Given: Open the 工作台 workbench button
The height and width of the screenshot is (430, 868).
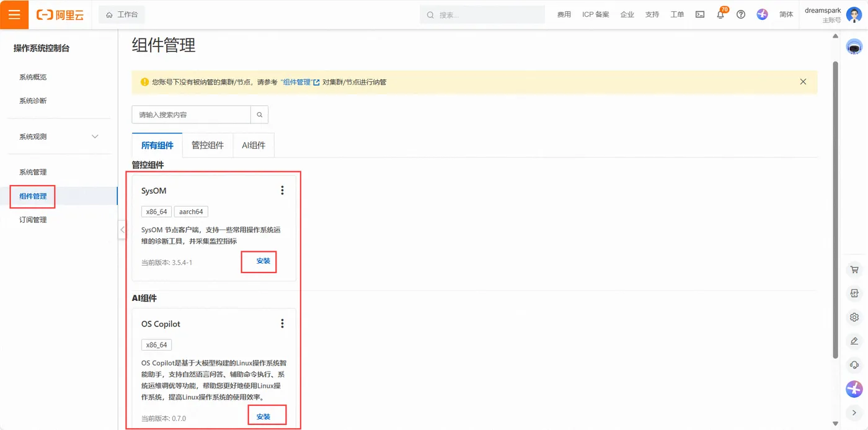Looking at the screenshot, I should point(122,14).
